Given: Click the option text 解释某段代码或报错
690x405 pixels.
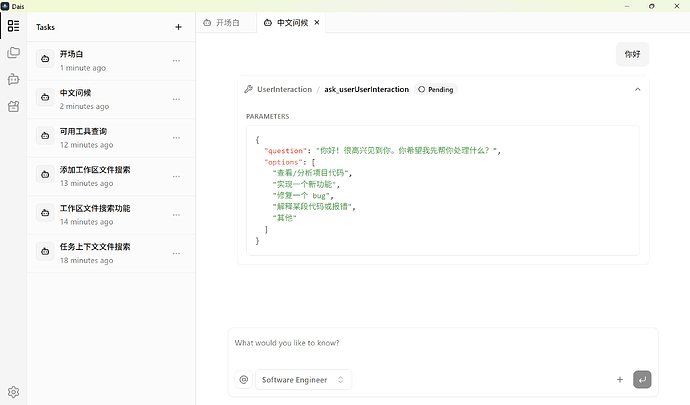Looking at the screenshot, I should tap(314, 206).
